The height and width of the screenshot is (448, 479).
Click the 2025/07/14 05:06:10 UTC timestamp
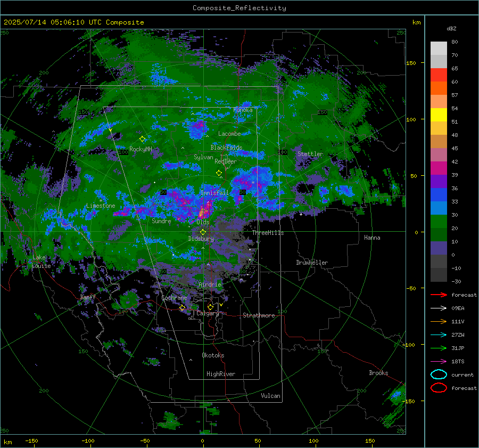74,22
